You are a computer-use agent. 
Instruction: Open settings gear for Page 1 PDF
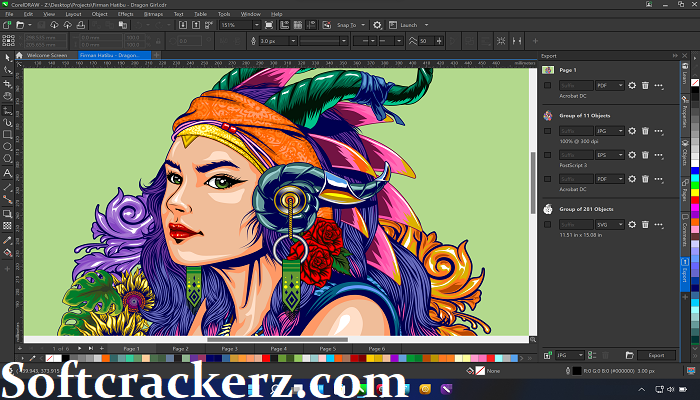[x=632, y=85]
